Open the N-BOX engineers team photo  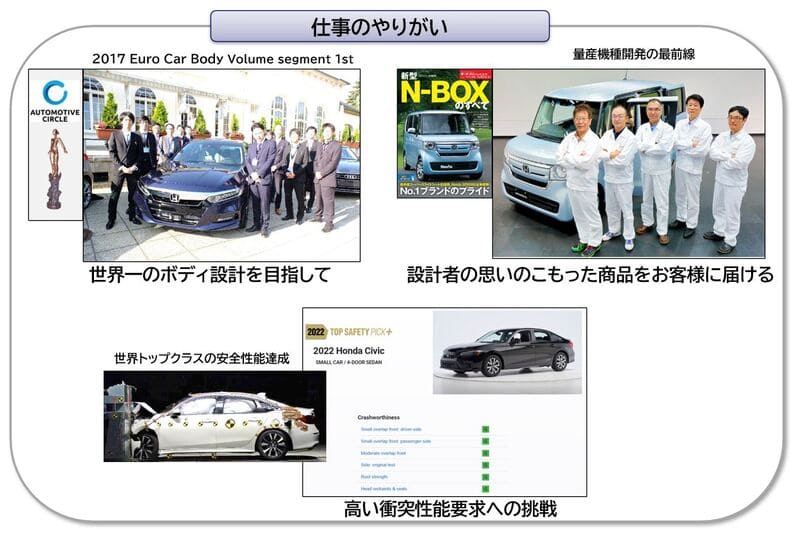(x=629, y=163)
